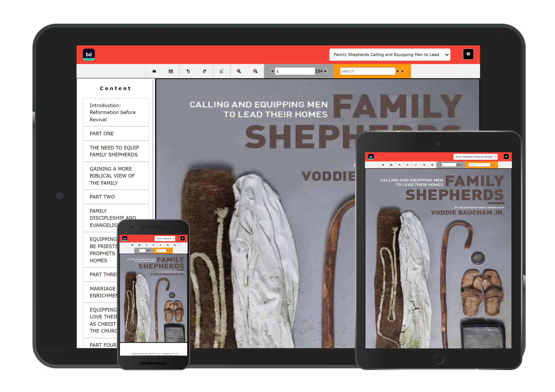555x392 pixels.
Task: Click the bd Bookday logo
Action: tap(89, 55)
